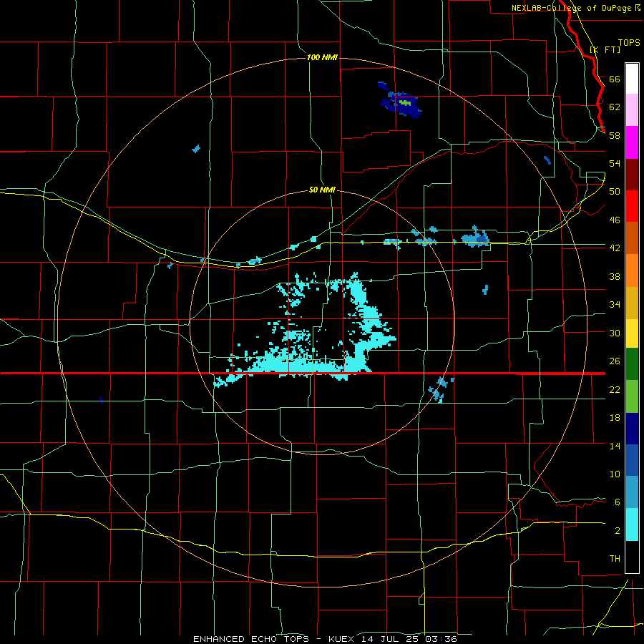Click the black TH legend swatch

(x=632, y=557)
